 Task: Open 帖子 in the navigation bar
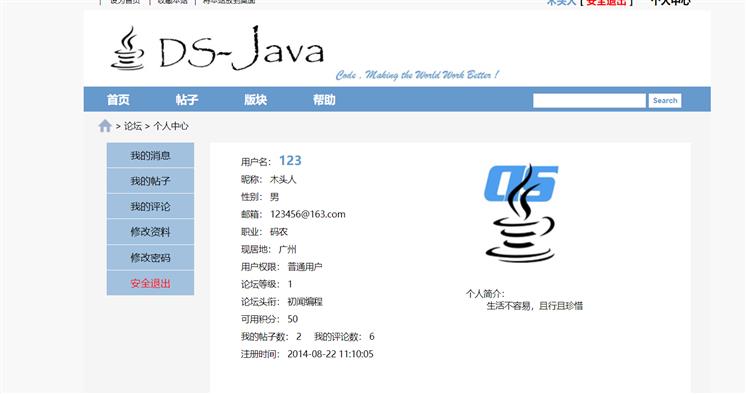[x=186, y=99]
